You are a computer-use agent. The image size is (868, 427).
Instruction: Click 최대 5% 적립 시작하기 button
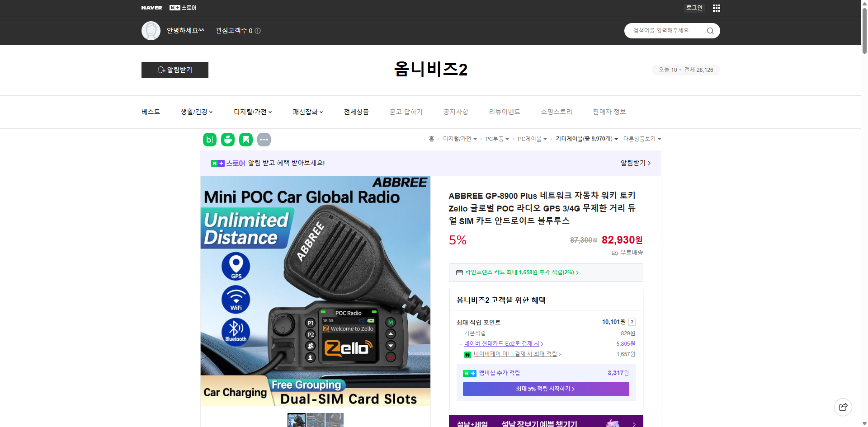545,389
